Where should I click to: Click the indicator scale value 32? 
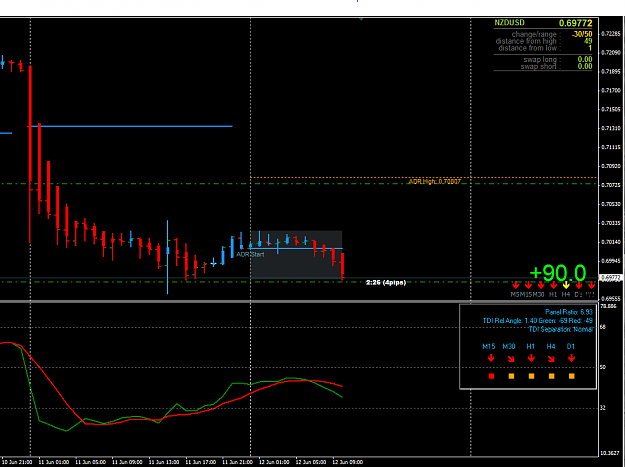603,408
